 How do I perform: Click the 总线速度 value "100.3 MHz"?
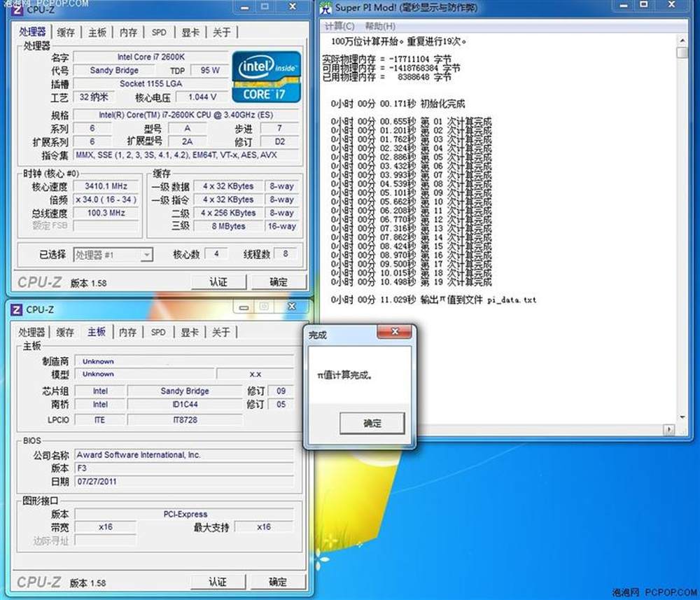(106, 213)
